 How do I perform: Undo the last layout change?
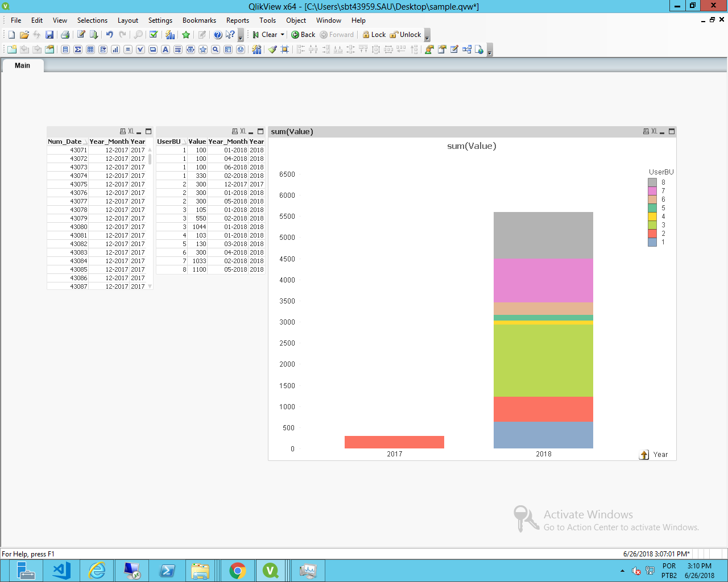pyautogui.click(x=110, y=35)
